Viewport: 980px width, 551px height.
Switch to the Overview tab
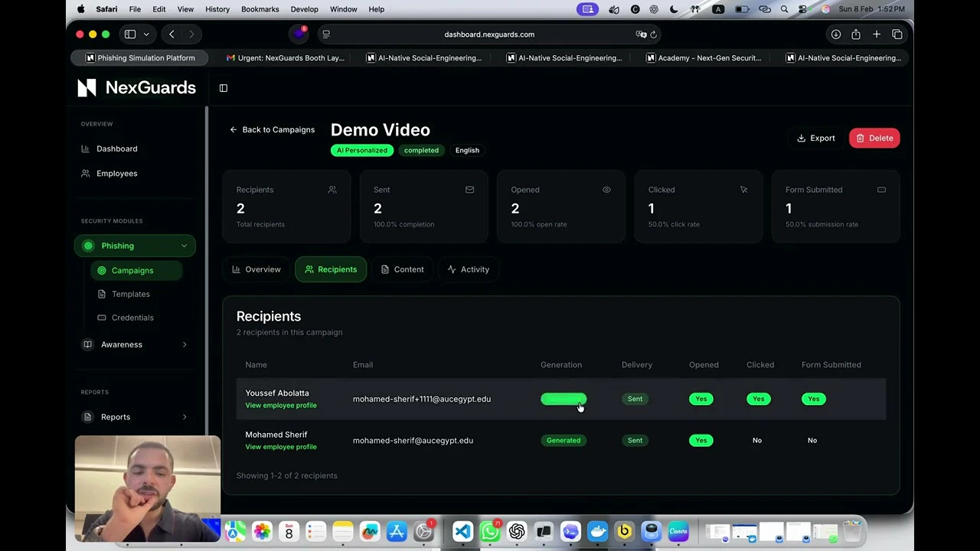coord(256,269)
